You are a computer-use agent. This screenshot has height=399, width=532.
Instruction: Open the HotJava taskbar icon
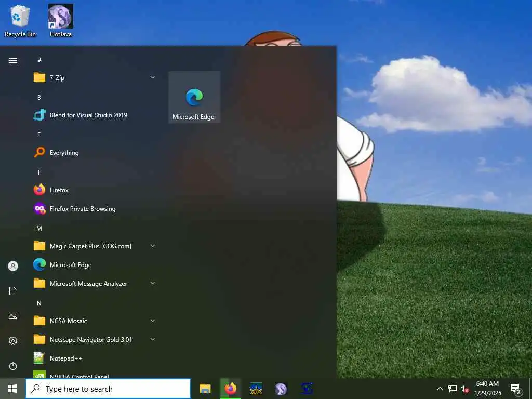click(281, 389)
